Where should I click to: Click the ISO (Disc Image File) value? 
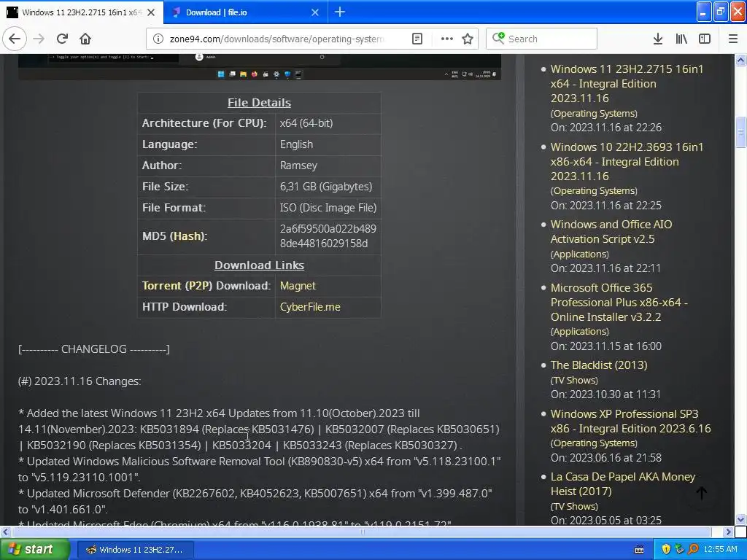328,208
